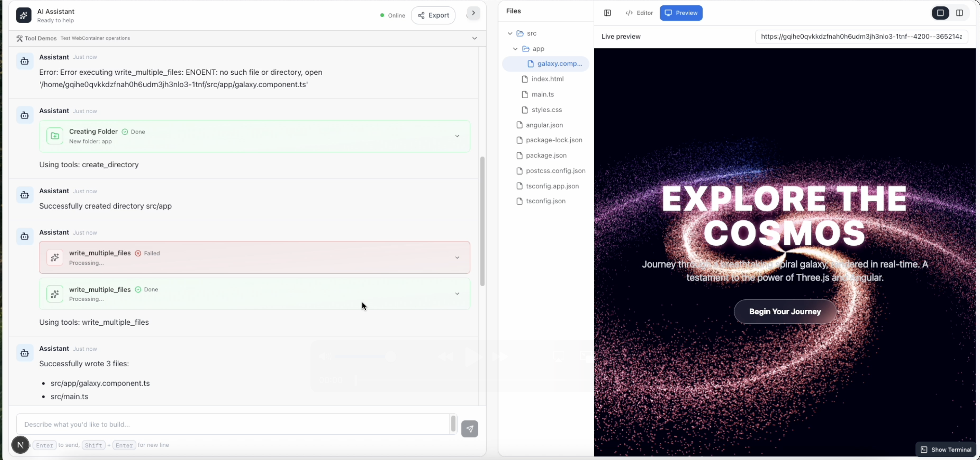980x460 pixels.
Task: Open the styles.css file
Action: tap(546, 110)
